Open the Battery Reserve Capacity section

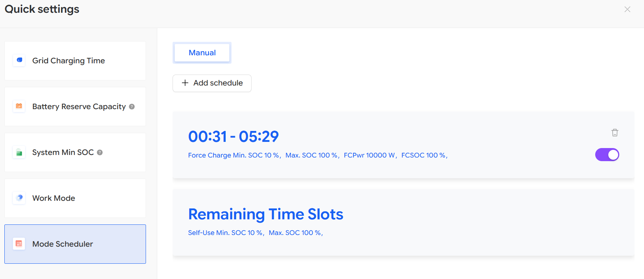(x=79, y=107)
